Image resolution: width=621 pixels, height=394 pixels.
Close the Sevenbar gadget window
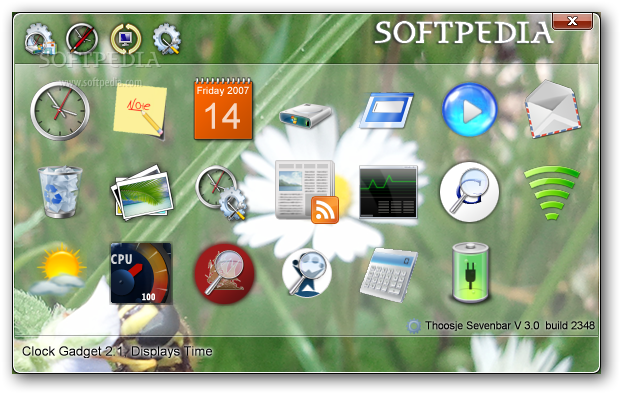(x=572, y=21)
